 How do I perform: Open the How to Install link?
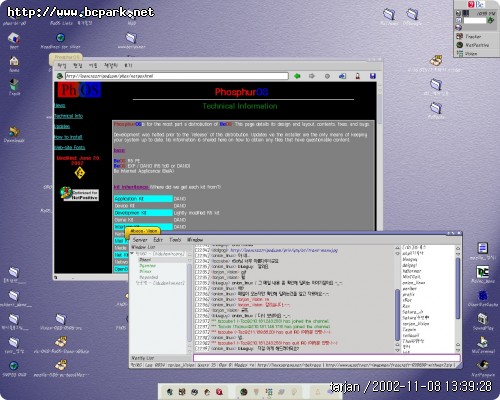click(68, 137)
